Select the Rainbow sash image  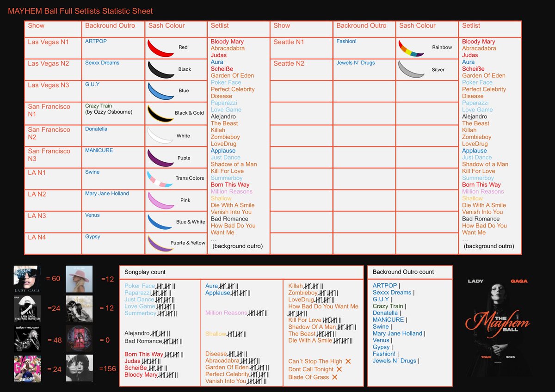pyautogui.click(x=412, y=49)
